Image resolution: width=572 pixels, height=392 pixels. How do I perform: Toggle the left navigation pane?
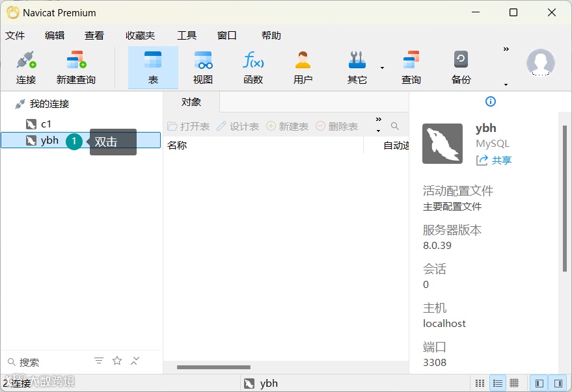(539, 384)
